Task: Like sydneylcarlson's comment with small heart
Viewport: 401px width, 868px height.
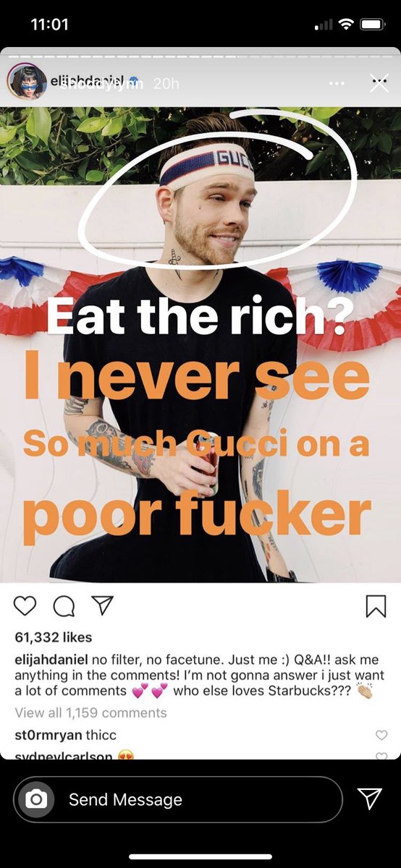Action: pyautogui.click(x=381, y=756)
